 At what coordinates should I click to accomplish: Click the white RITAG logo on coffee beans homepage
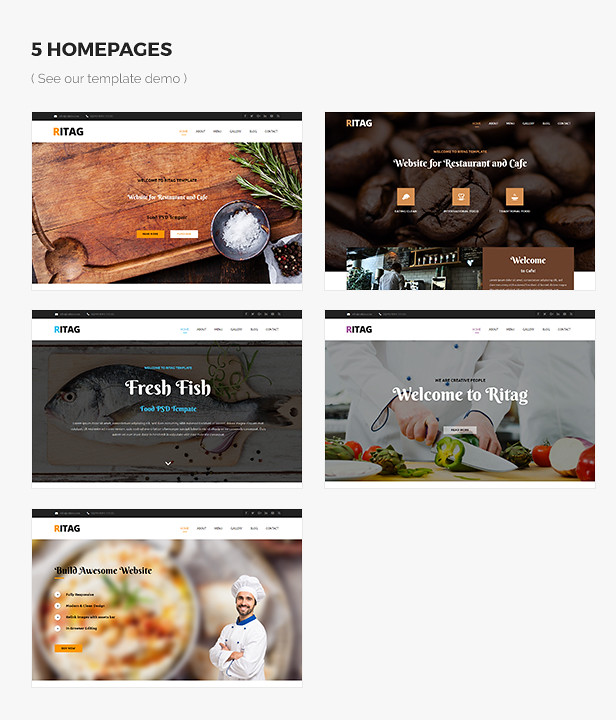tap(359, 123)
